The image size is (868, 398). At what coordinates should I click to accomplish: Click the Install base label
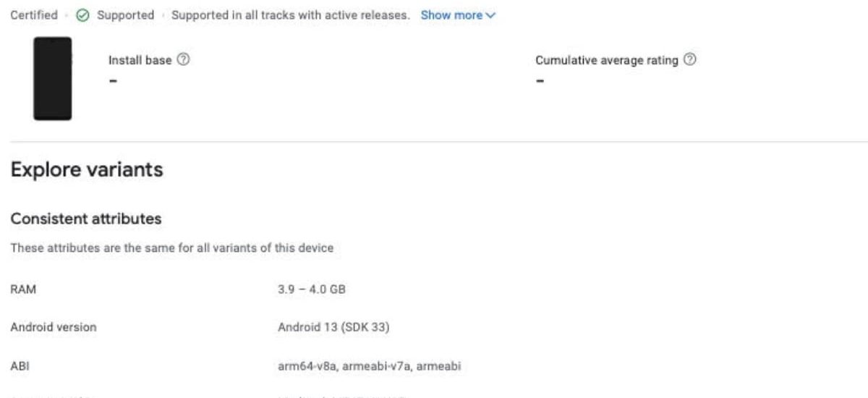click(x=140, y=61)
